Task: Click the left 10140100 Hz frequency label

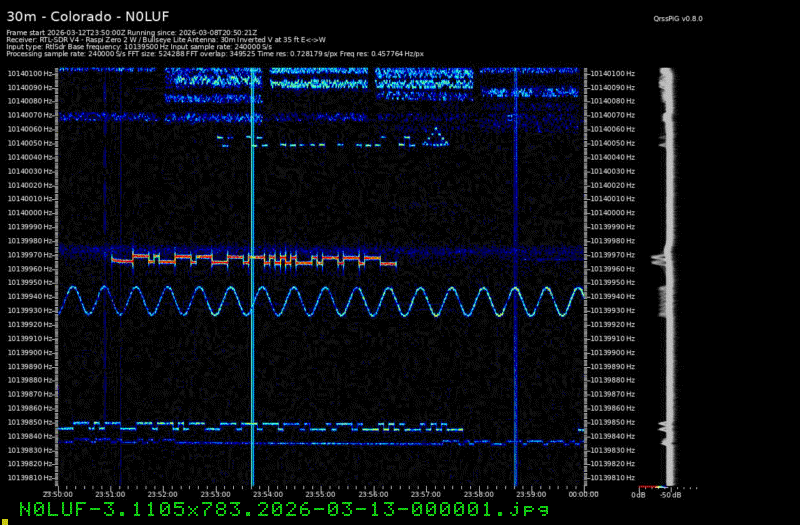Action: [x=31, y=73]
